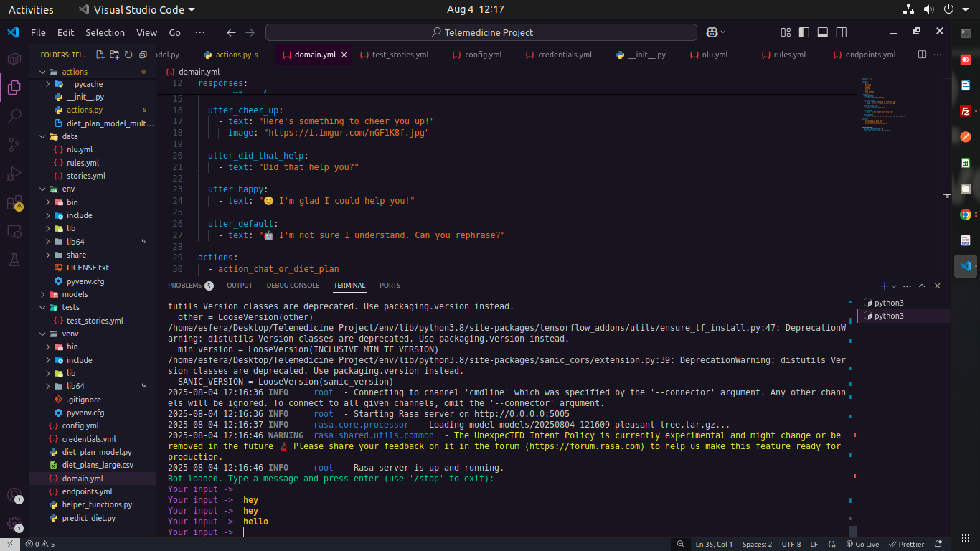Click Go Live in the status bar
The image size is (980, 551).
[862, 544]
